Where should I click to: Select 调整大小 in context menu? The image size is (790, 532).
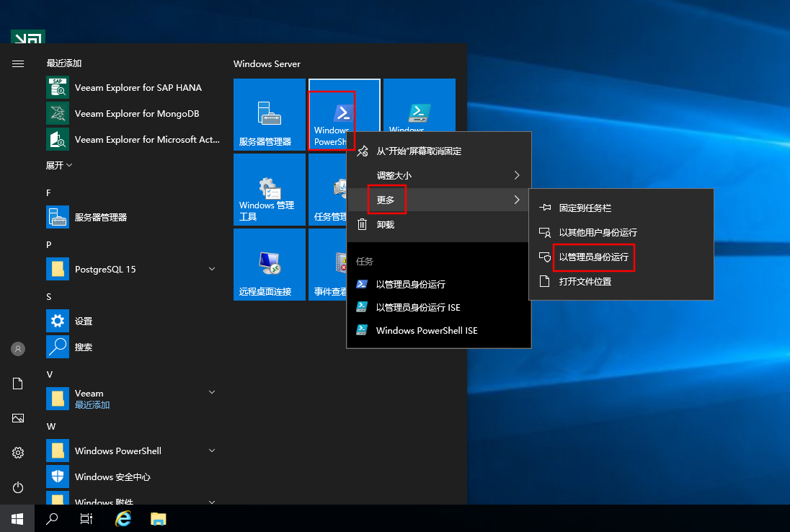[439, 175]
